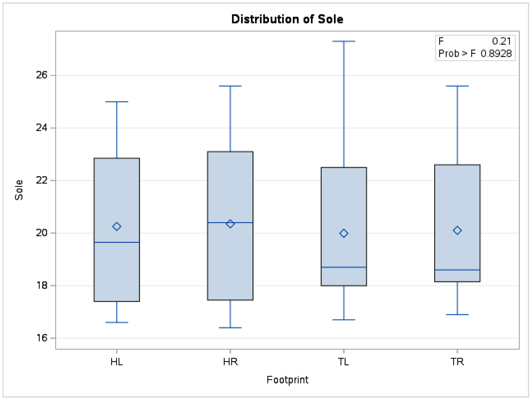Click the upper whisker cap of TL

(x=344, y=41)
